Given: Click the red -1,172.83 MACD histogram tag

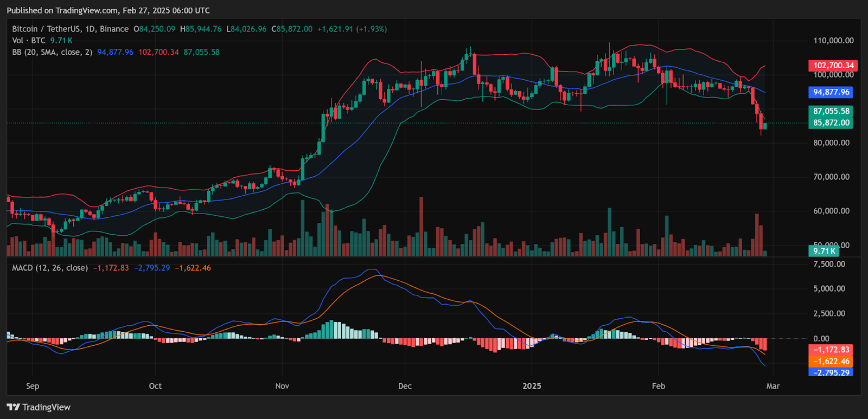Looking at the screenshot, I should click(x=831, y=350).
